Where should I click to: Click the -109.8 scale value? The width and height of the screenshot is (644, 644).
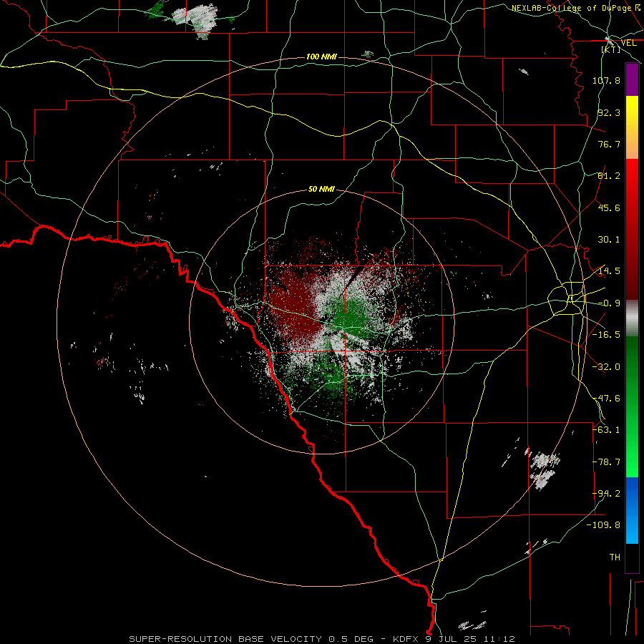(x=604, y=525)
